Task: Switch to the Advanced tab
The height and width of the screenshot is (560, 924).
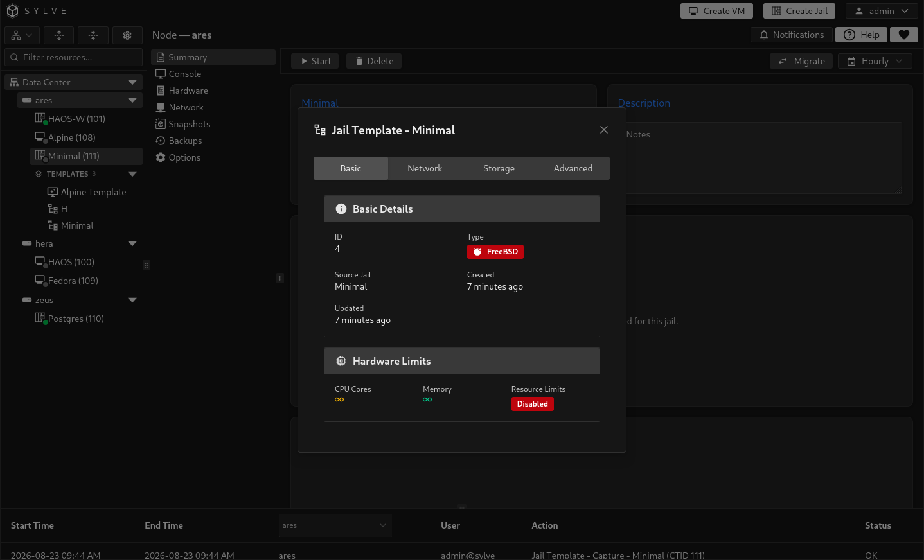Action: [x=573, y=168]
